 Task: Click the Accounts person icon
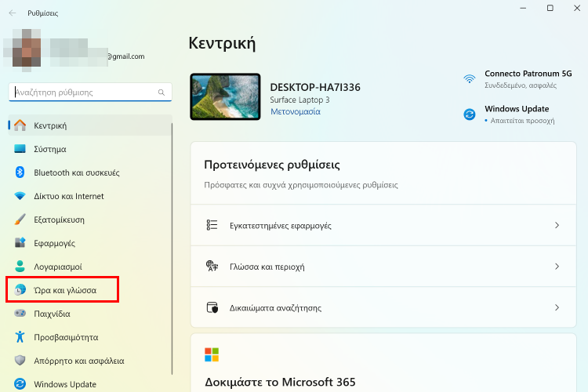pos(20,267)
